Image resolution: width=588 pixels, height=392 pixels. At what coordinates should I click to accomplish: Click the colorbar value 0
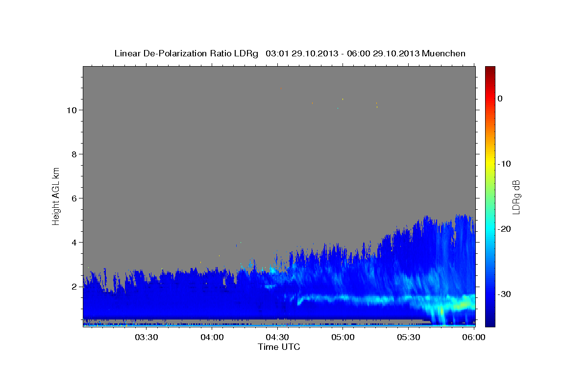tap(500, 98)
